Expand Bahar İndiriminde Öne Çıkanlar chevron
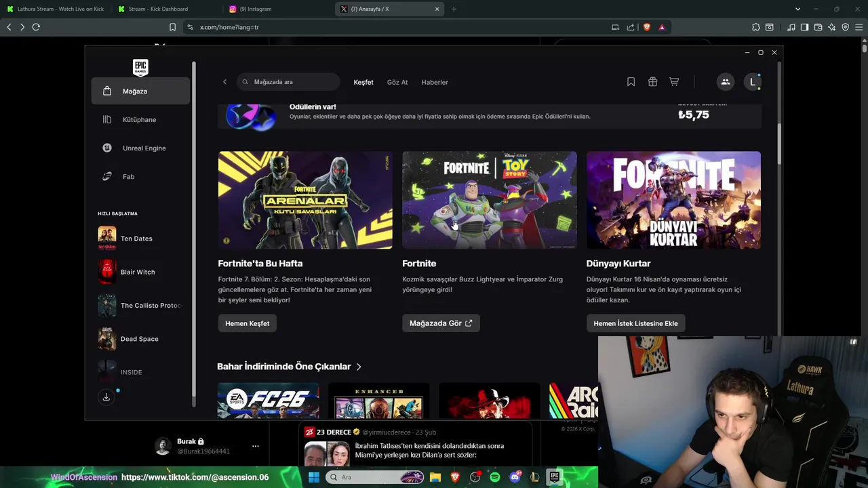The width and height of the screenshot is (868, 488). coord(359,367)
